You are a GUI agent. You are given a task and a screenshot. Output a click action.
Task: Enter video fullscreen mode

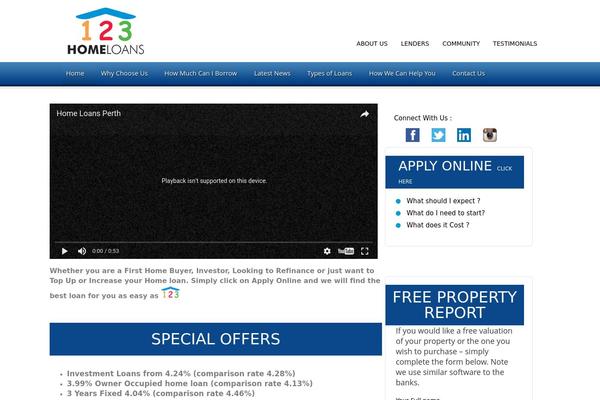pos(365,251)
